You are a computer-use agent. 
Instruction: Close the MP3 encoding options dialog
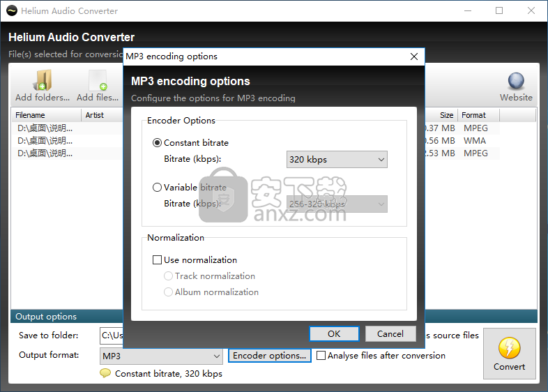tap(414, 56)
